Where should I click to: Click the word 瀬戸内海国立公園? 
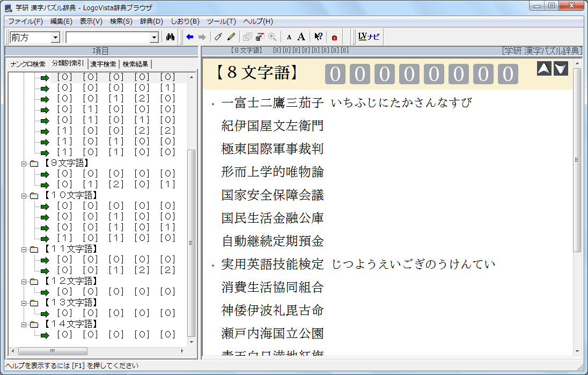[272, 333]
